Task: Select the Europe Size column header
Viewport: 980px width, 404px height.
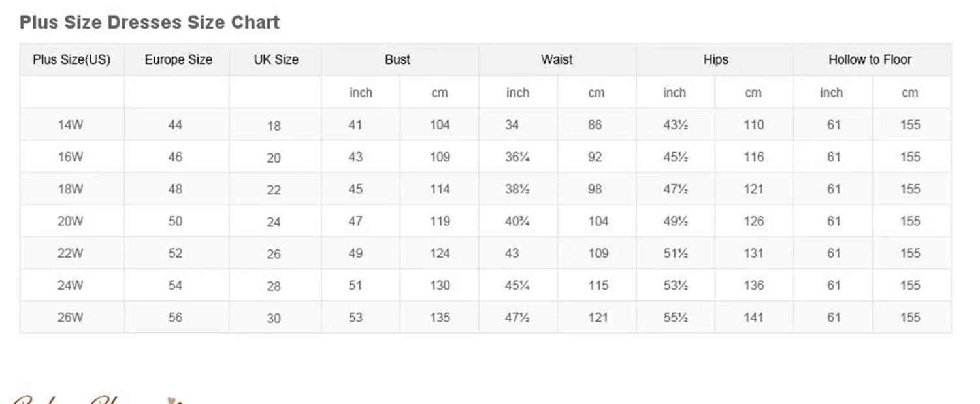Action: pyautogui.click(x=178, y=60)
